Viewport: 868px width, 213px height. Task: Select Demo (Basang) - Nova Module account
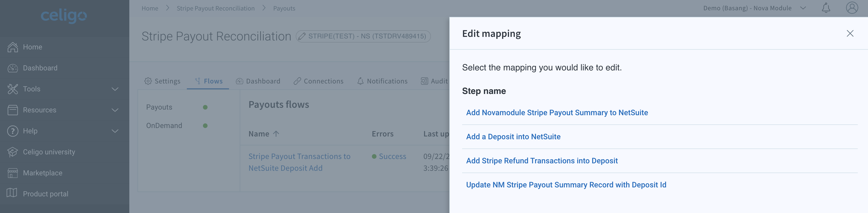pos(747,8)
